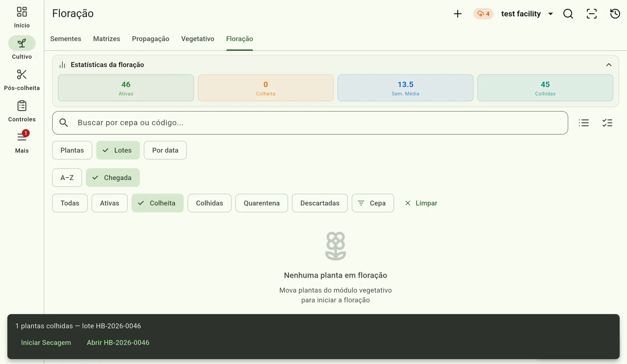Image resolution: width=627 pixels, height=364 pixels.
Task: Sort by A–Z chip
Action: [67, 178]
